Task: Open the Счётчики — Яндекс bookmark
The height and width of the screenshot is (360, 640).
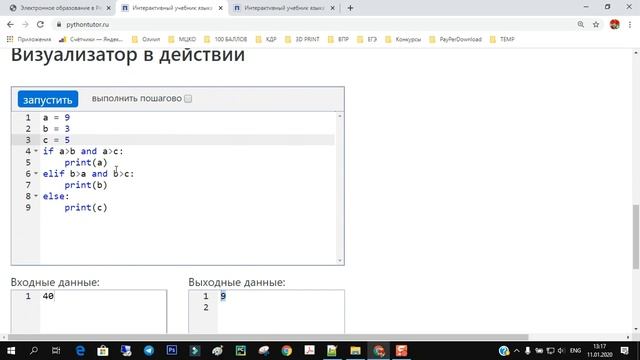Action: click(91, 39)
